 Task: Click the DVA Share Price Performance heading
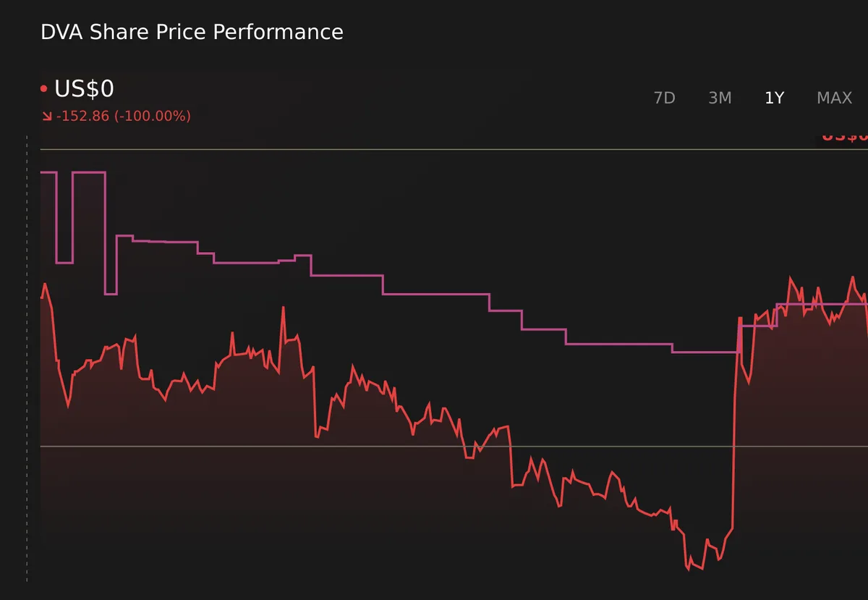(x=192, y=32)
